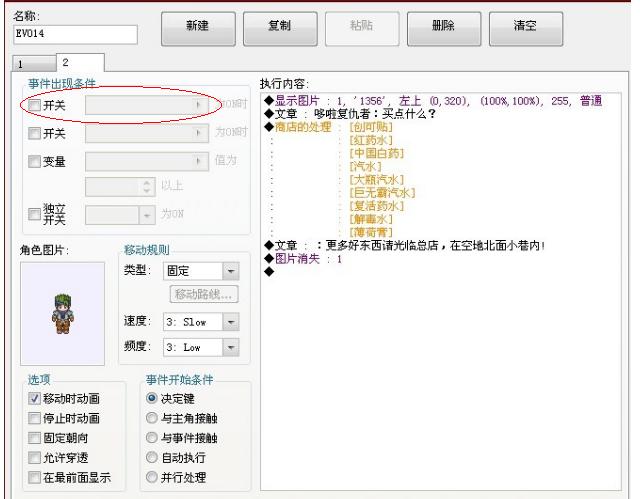Uncheck the 移动时动画 option
This screenshot has width=640, height=499.
point(34,398)
